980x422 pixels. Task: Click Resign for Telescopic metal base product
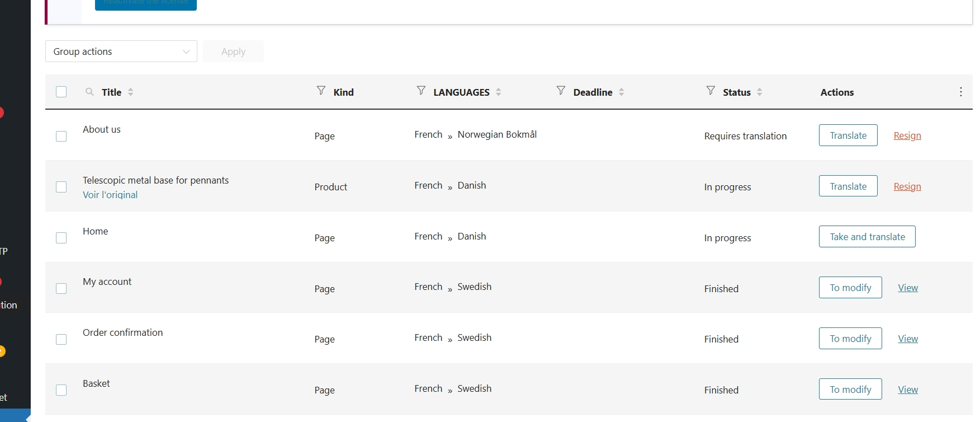[x=907, y=186]
